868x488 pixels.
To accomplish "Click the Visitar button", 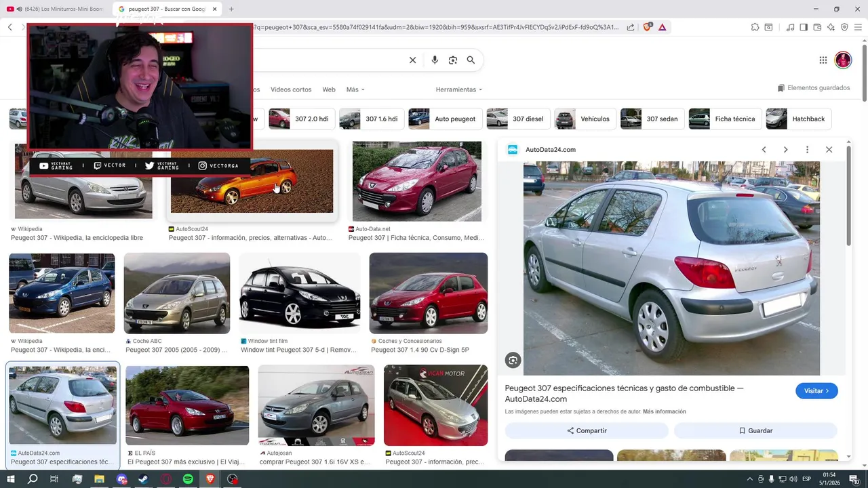I will [x=816, y=391].
